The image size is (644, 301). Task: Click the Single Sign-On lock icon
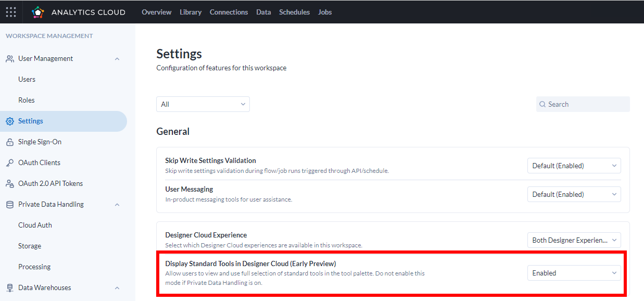[10, 142]
